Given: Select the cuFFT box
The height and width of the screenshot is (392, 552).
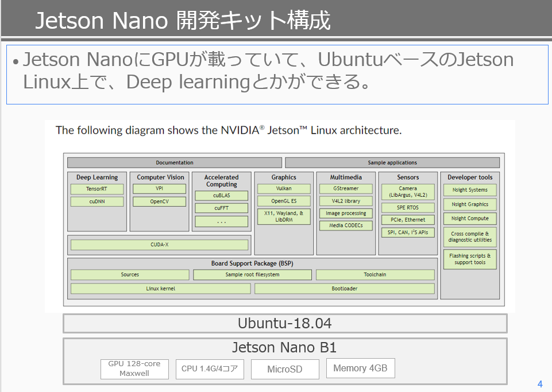Looking at the screenshot, I should tap(222, 208).
